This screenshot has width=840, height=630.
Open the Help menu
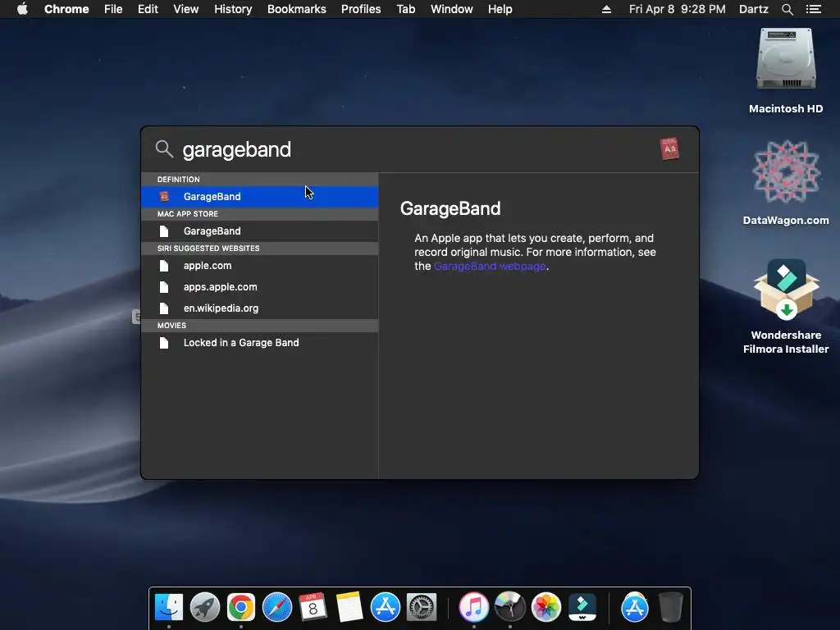coord(500,9)
